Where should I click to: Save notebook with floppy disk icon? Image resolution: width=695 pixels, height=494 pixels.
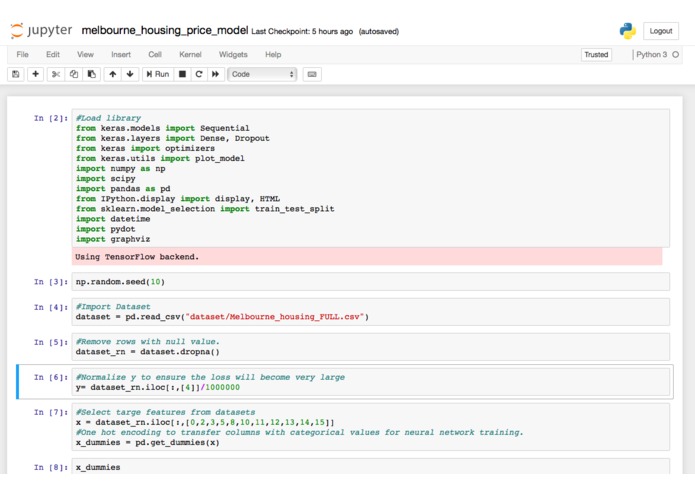pyautogui.click(x=16, y=74)
